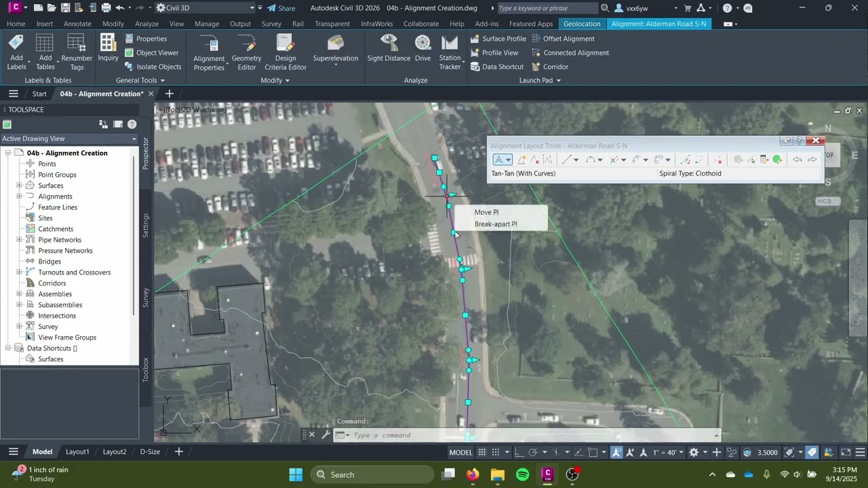Click the Windows taskbar Search box
The width and height of the screenshot is (868, 488).
373,474
